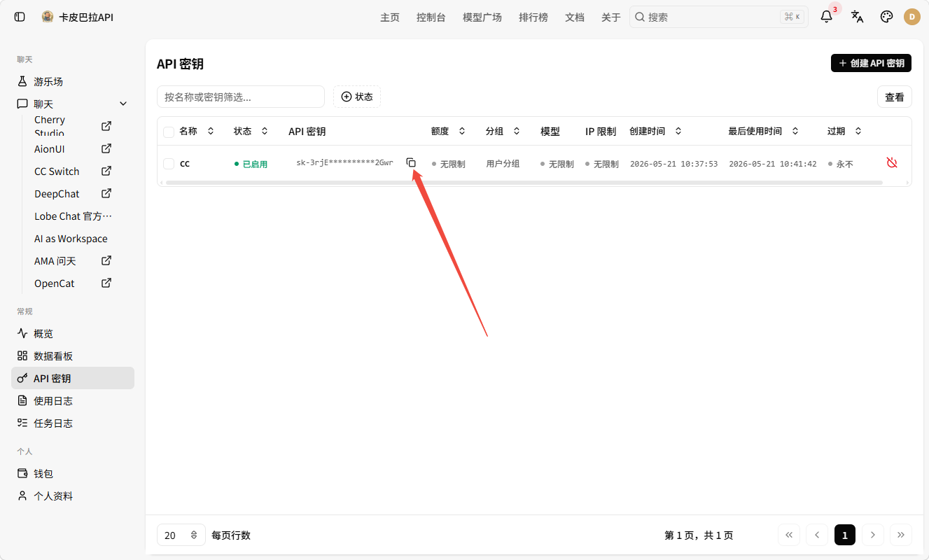Collapse the 聊天 sidebar group
The image size is (929, 560).
[x=123, y=104]
